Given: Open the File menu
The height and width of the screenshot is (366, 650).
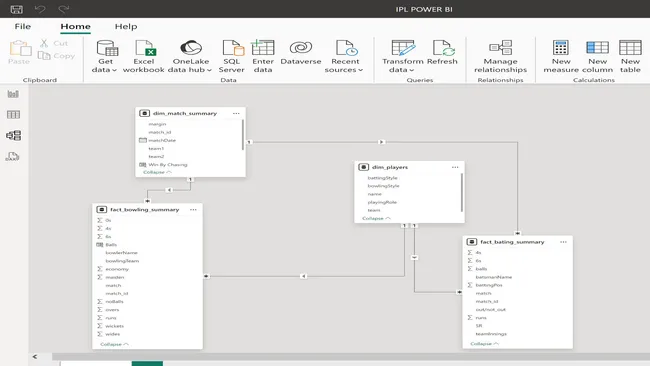Looking at the screenshot, I should [x=22, y=26].
